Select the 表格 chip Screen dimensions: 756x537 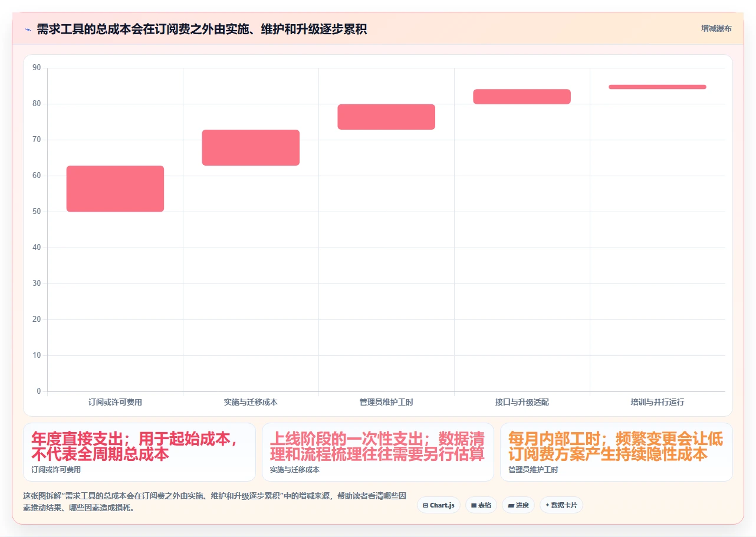click(481, 505)
